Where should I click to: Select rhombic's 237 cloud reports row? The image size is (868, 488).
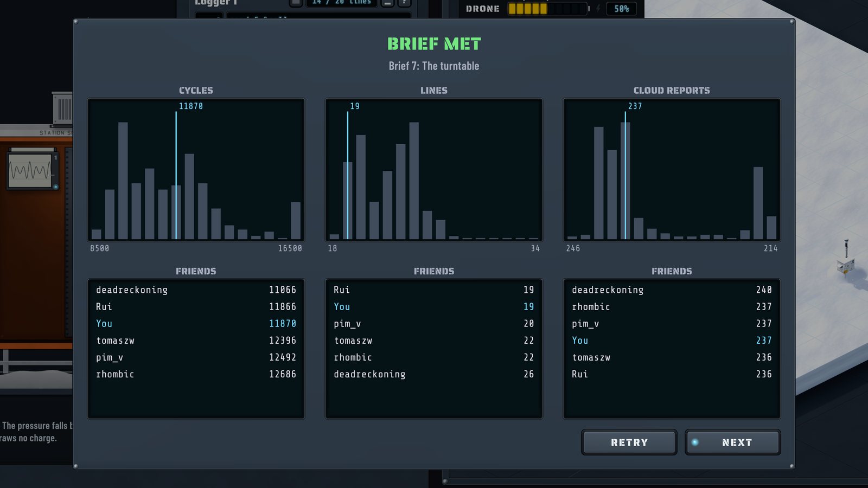pos(672,307)
